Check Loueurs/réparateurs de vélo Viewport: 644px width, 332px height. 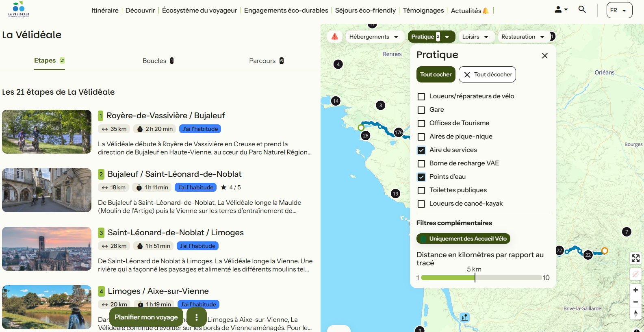pyautogui.click(x=421, y=97)
